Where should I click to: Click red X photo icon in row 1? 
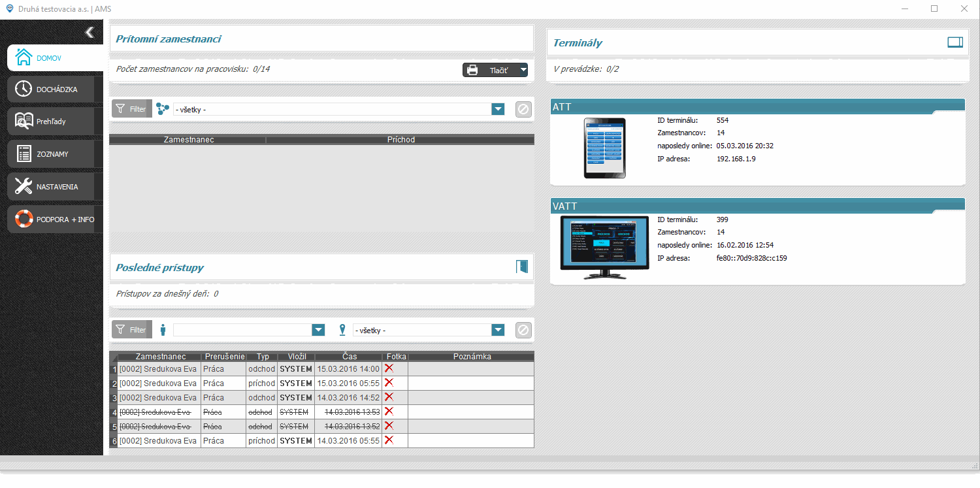(389, 368)
